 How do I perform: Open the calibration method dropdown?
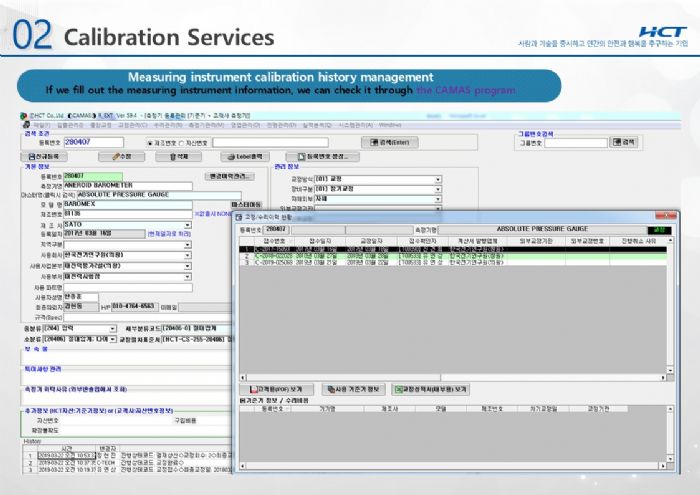(x=438, y=178)
